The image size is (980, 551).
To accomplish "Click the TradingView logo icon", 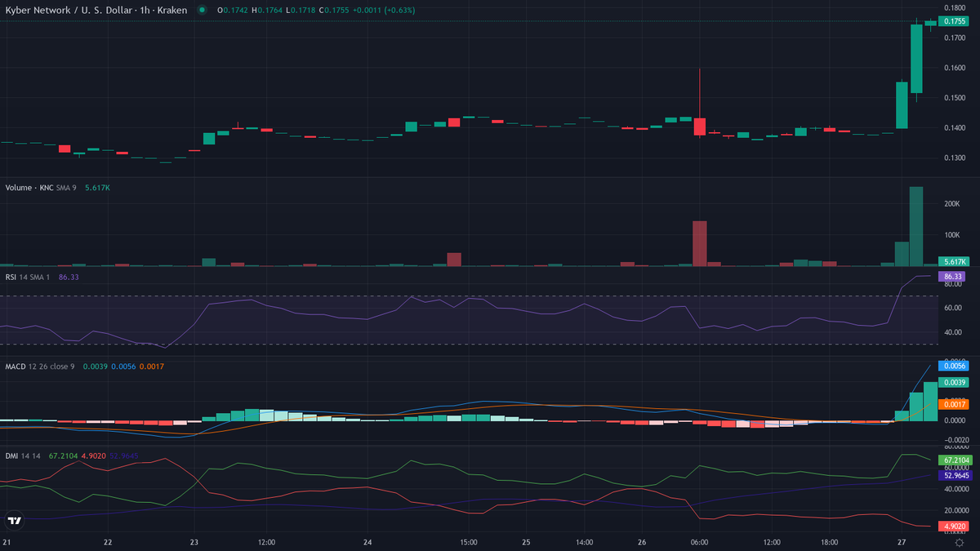I will pos(14,520).
